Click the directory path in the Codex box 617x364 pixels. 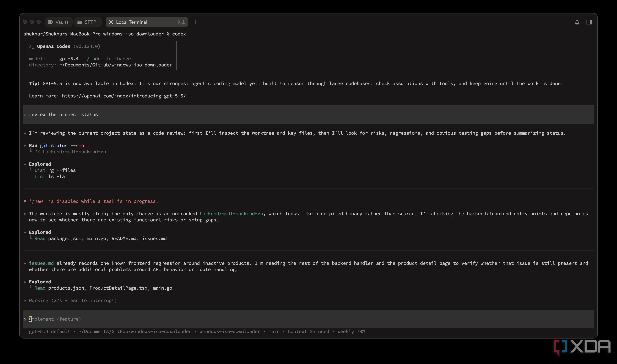[116, 65]
